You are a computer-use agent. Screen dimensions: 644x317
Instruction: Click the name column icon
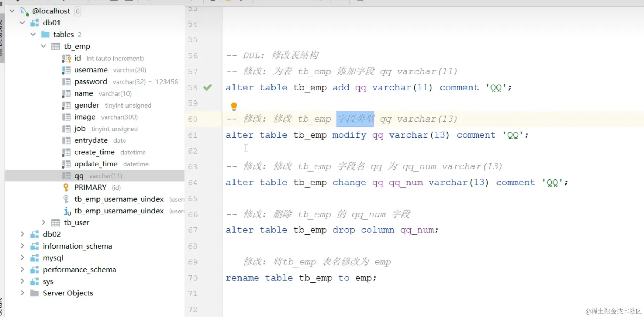(x=66, y=93)
